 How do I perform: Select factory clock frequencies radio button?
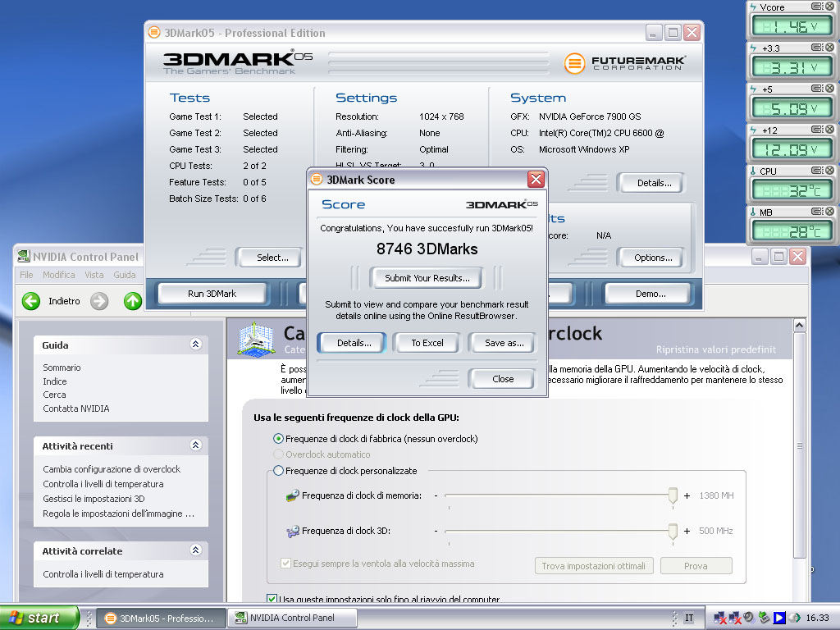coord(278,439)
